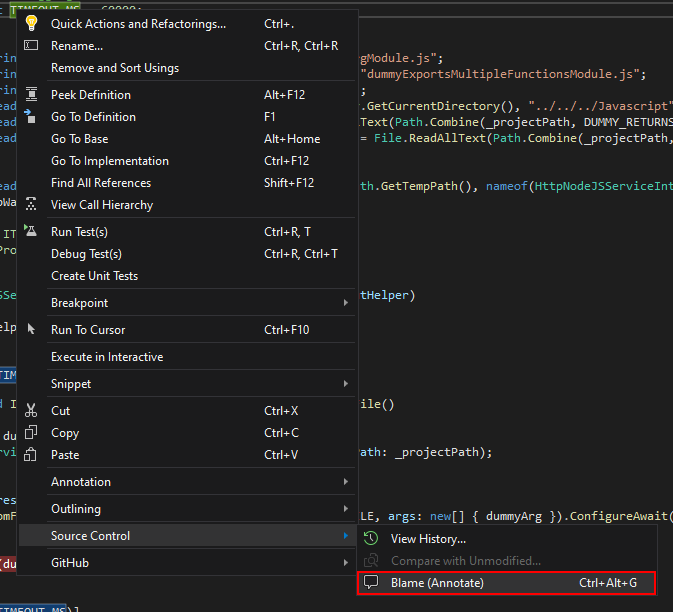The width and height of the screenshot is (673, 612).
Task: Expand the Breakpoint submenu arrow
Action: click(x=346, y=303)
